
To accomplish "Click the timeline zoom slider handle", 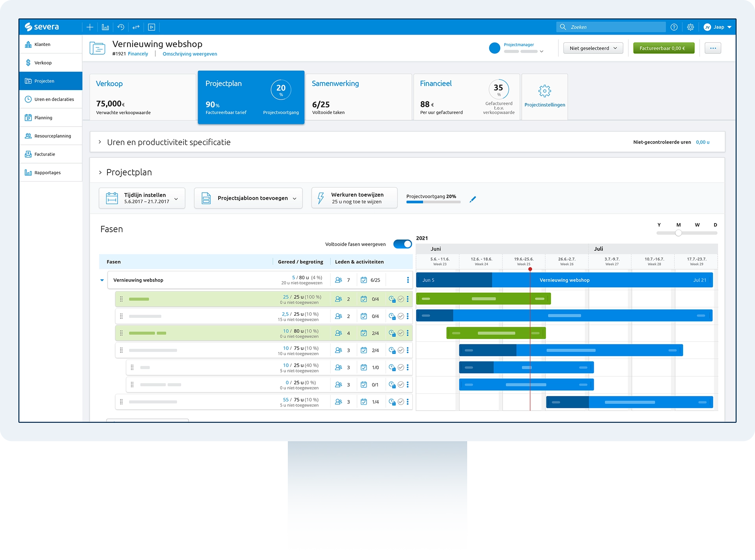I will click(x=678, y=233).
